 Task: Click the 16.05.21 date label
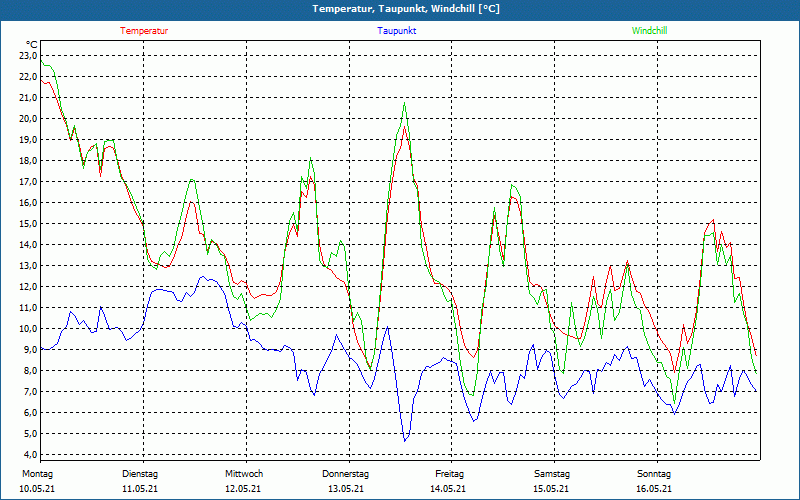[x=654, y=489]
